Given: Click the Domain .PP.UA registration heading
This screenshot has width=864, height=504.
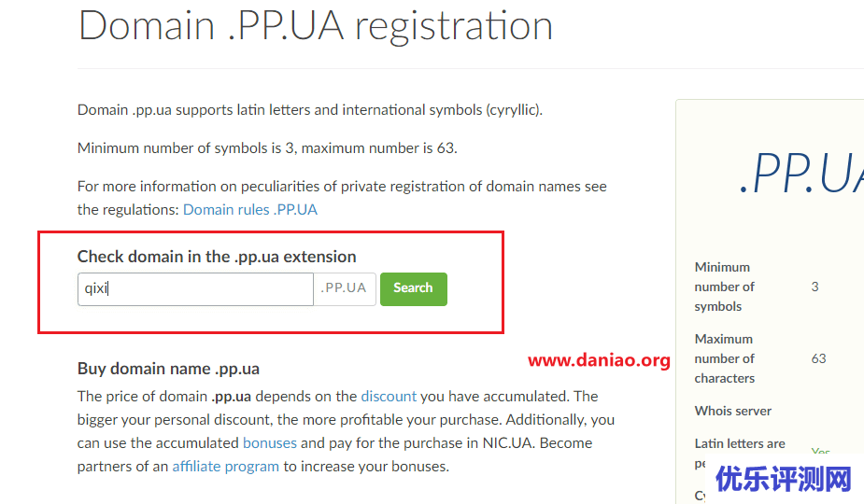Looking at the screenshot, I should tap(316, 25).
